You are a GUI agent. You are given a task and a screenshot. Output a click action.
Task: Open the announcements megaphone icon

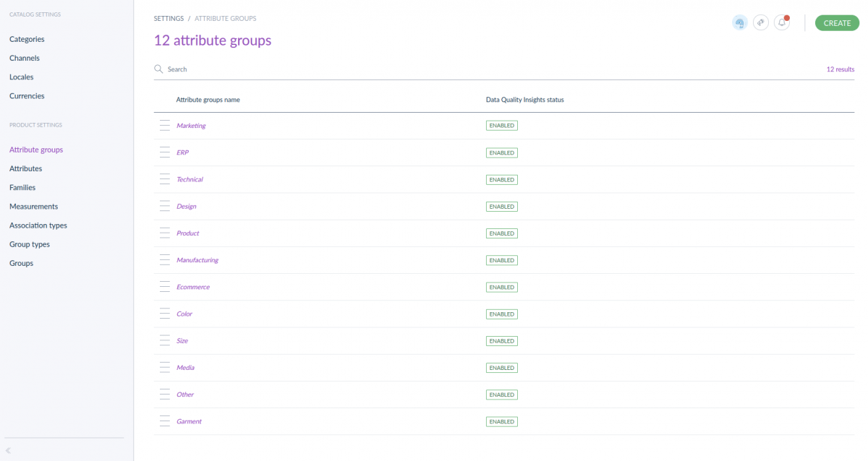click(760, 23)
